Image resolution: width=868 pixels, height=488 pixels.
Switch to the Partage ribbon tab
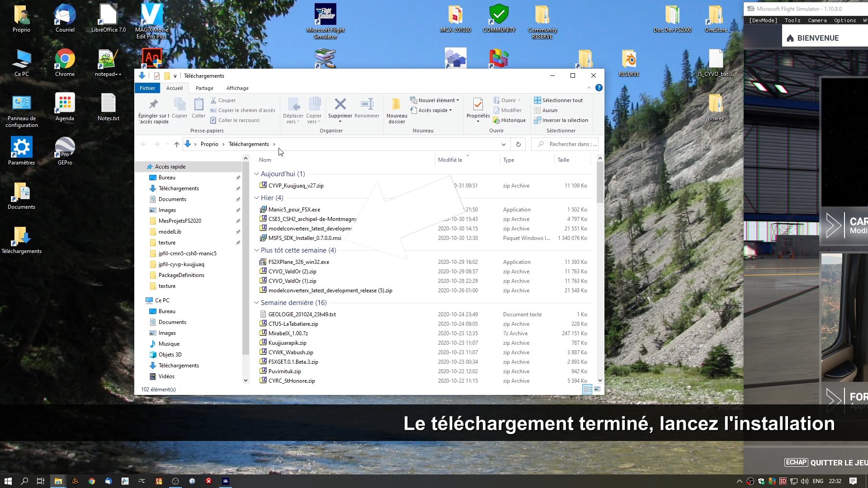click(204, 88)
